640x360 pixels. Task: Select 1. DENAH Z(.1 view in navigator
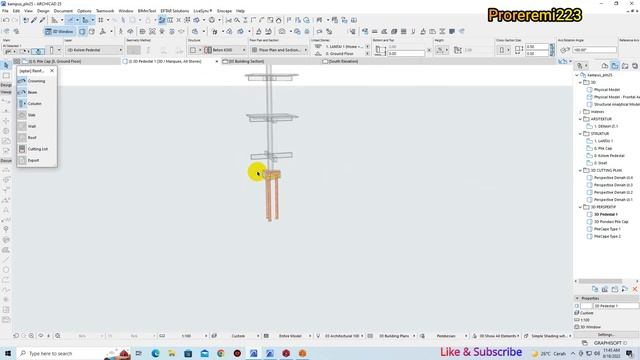point(606,126)
